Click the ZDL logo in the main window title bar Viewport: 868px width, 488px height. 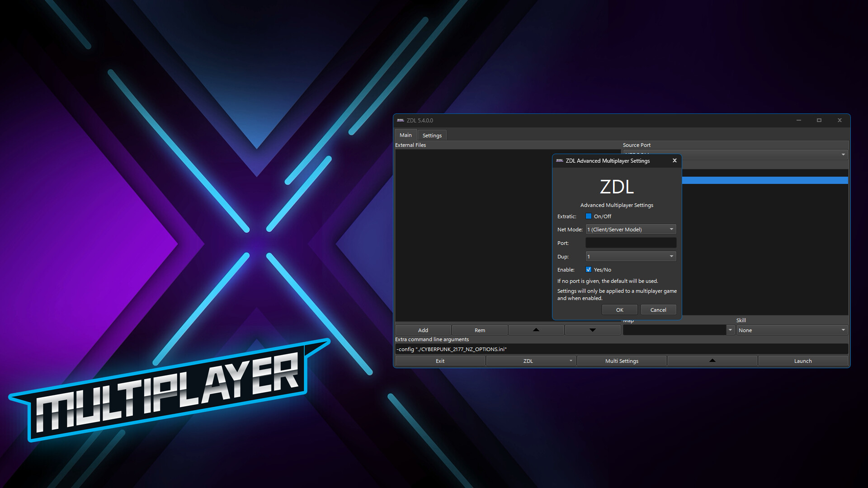[x=401, y=120]
